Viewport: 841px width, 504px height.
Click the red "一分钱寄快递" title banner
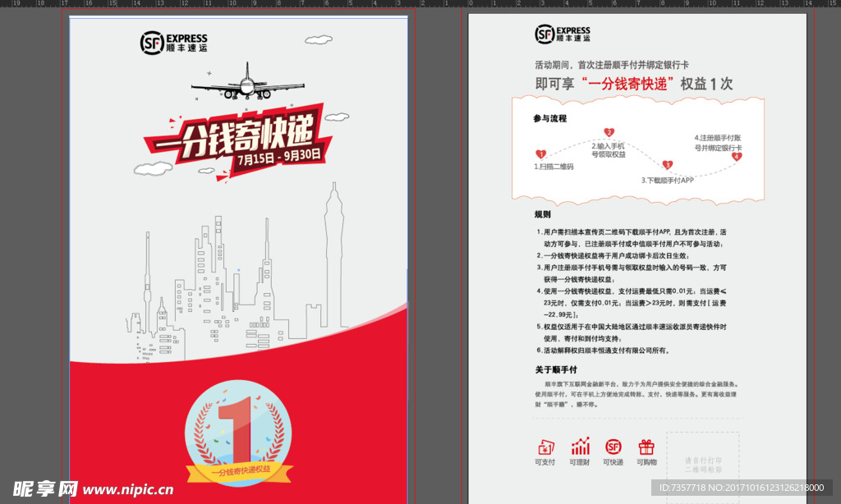[237, 141]
